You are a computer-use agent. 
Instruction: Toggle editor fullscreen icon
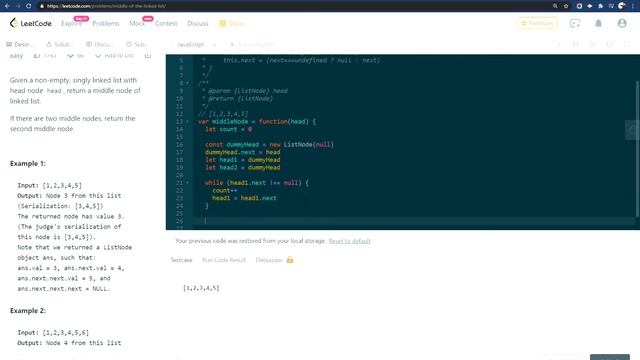click(627, 44)
